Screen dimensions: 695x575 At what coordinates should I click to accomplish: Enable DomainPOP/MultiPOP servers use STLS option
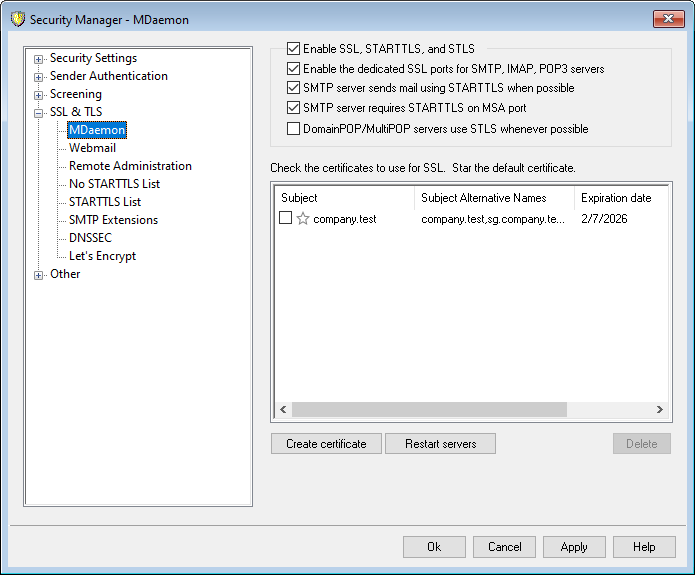pos(294,129)
